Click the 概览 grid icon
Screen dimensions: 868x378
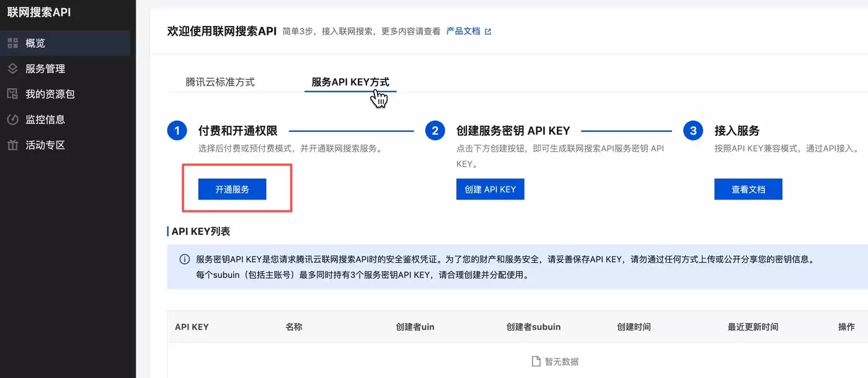12,43
